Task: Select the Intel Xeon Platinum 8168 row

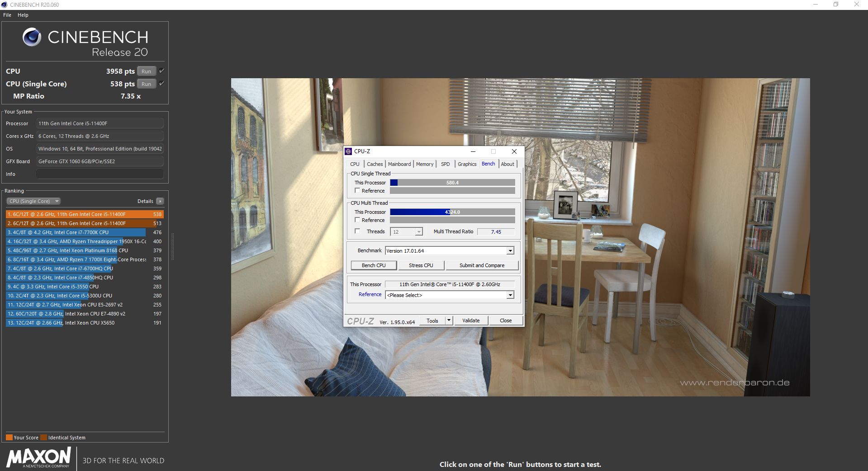Action: point(85,250)
